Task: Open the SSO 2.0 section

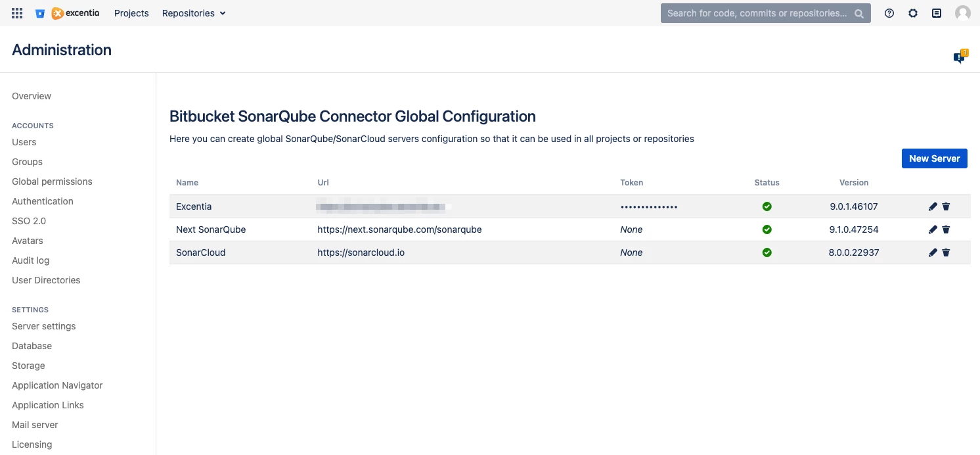Action: click(x=28, y=220)
